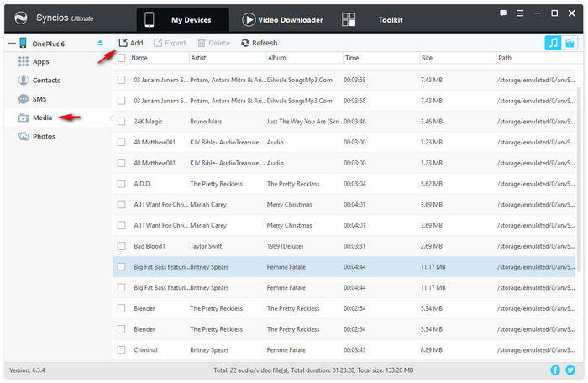Eject the OnePlus 6 device

[101, 43]
